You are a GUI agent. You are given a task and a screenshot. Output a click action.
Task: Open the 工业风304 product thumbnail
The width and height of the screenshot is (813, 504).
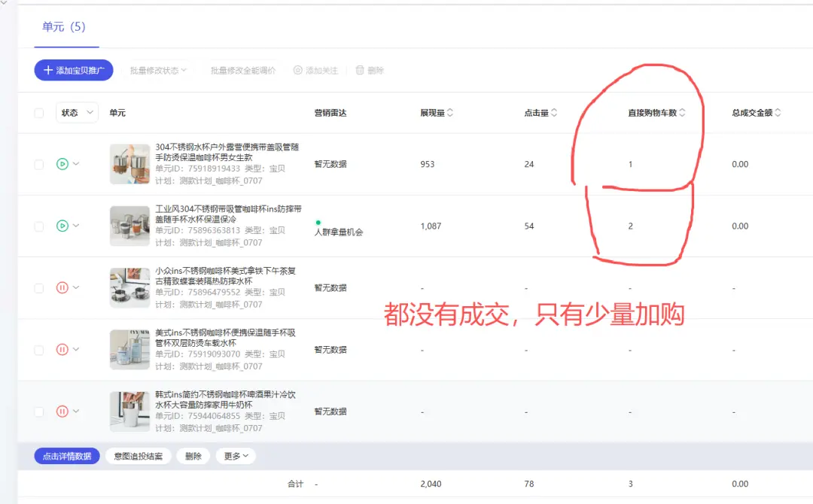(x=129, y=226)
